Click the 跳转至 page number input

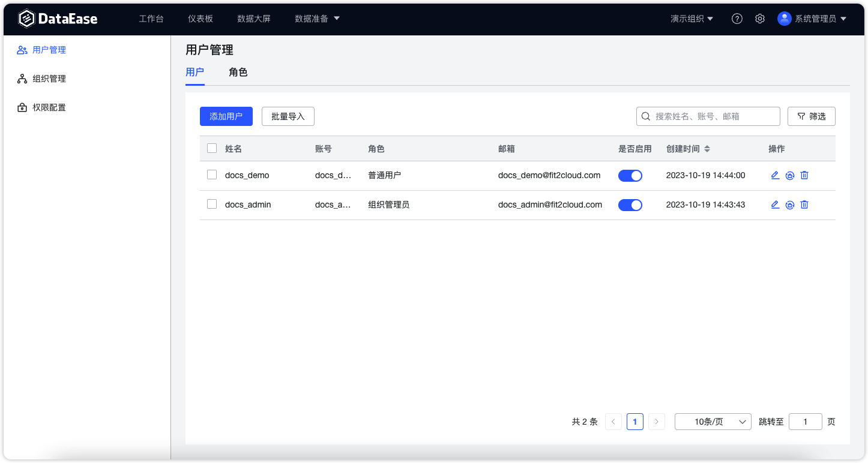(x=806, y=422)
